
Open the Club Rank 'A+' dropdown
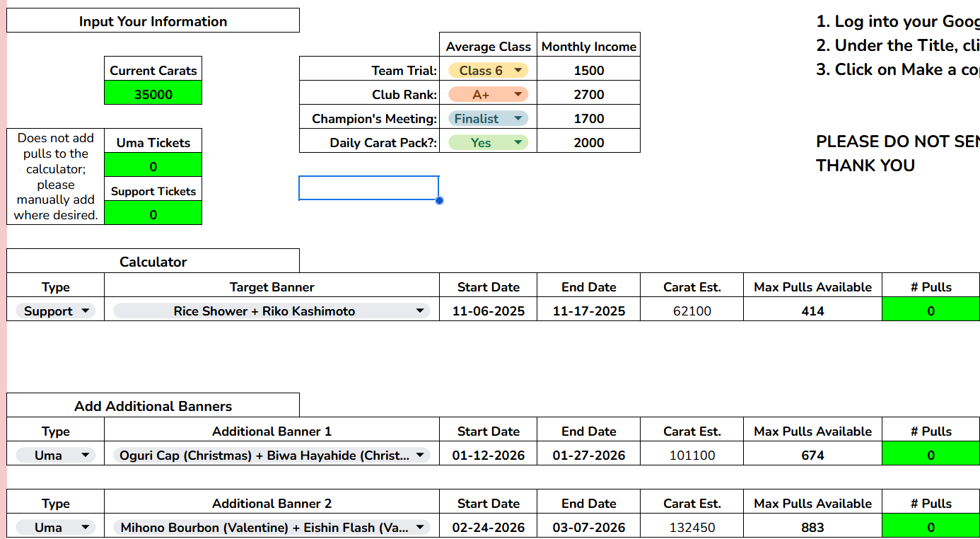click(x=488, y=95)
